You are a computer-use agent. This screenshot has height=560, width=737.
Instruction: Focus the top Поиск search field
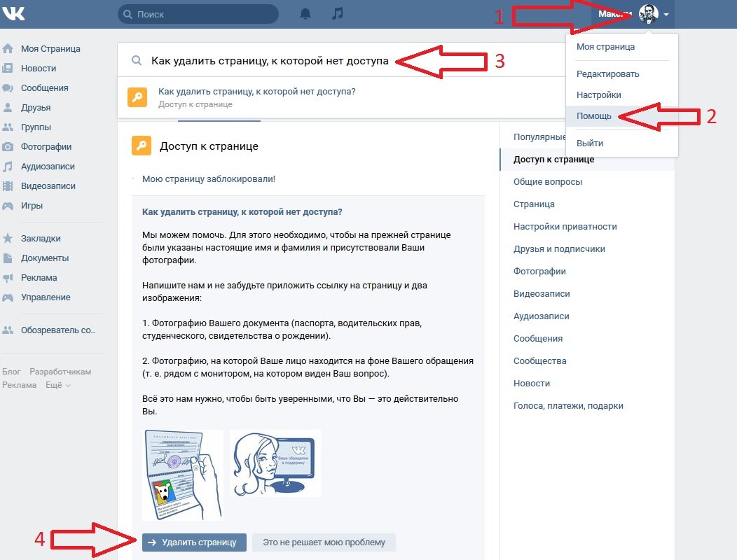[198, 14]
